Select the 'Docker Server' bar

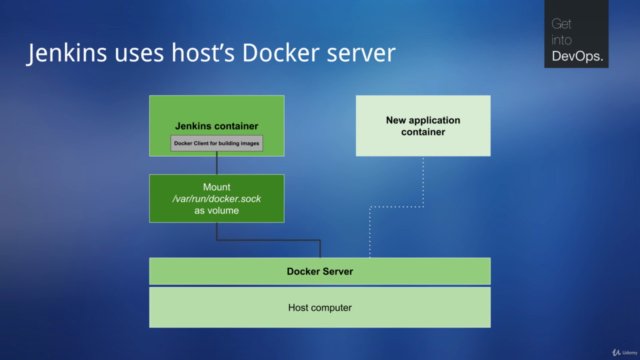click(320, 271)
